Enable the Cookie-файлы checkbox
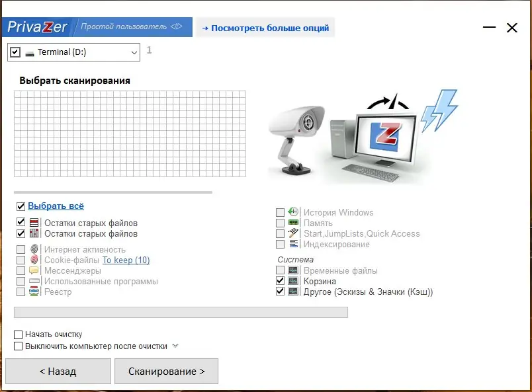The image size is (532, 392). [21, 260]
